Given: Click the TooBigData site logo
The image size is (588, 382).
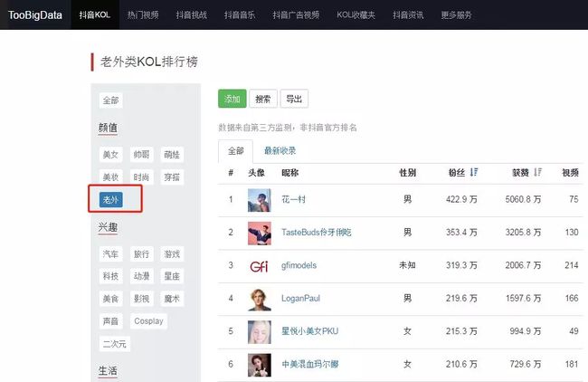Looking at the screenshot, I should pos(35,15).
